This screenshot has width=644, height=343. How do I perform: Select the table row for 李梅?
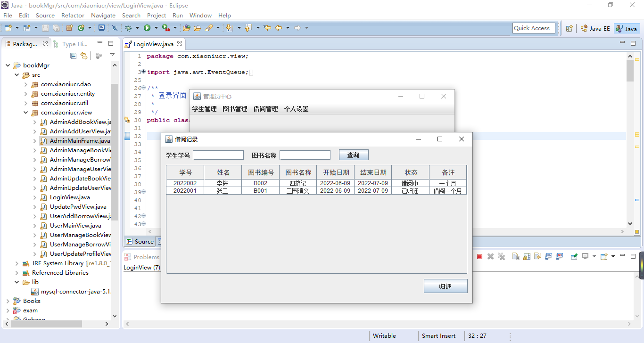[x=316, y=183]
